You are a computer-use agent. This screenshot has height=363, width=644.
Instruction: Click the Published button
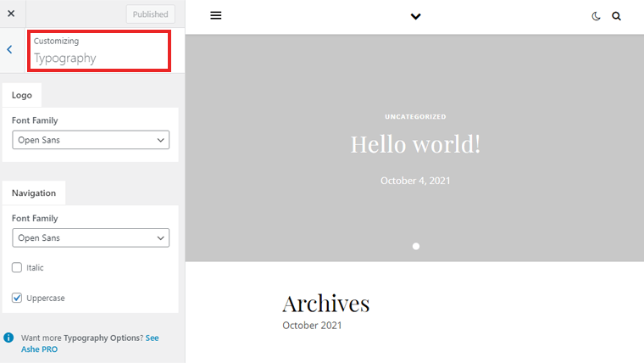coord(151,14)
